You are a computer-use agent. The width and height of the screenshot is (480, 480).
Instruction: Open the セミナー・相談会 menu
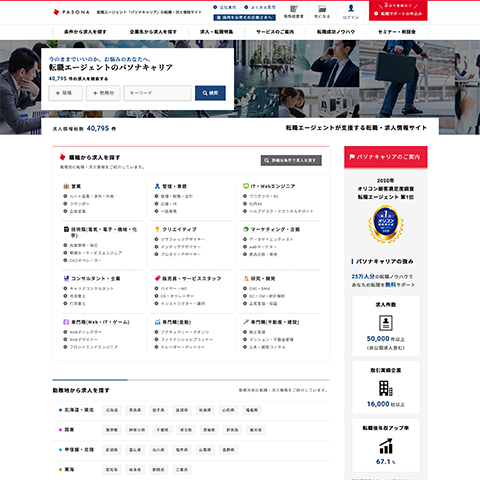[x=397, y=32]
